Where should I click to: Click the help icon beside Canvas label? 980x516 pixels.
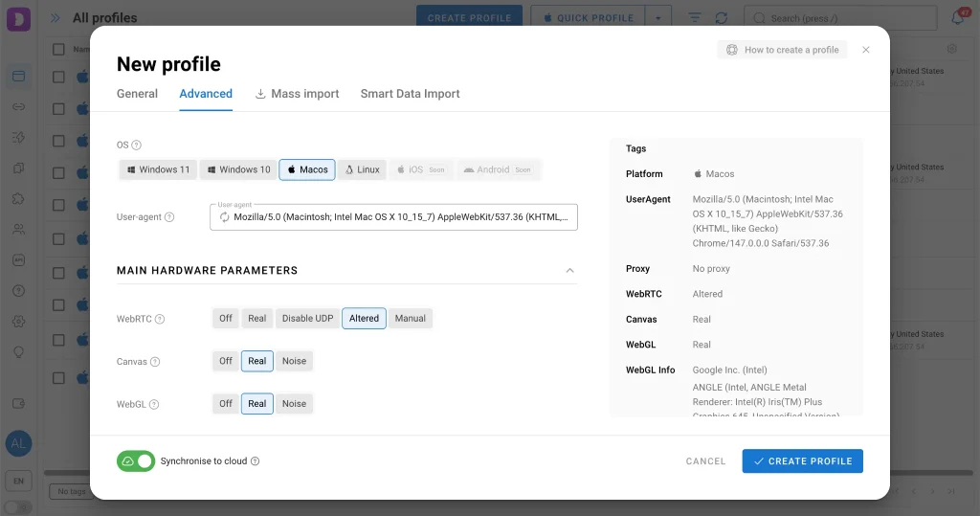click(155, 362)
